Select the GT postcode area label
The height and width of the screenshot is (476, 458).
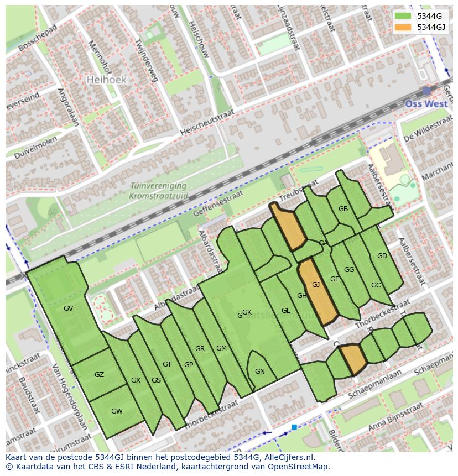point(167,364)
